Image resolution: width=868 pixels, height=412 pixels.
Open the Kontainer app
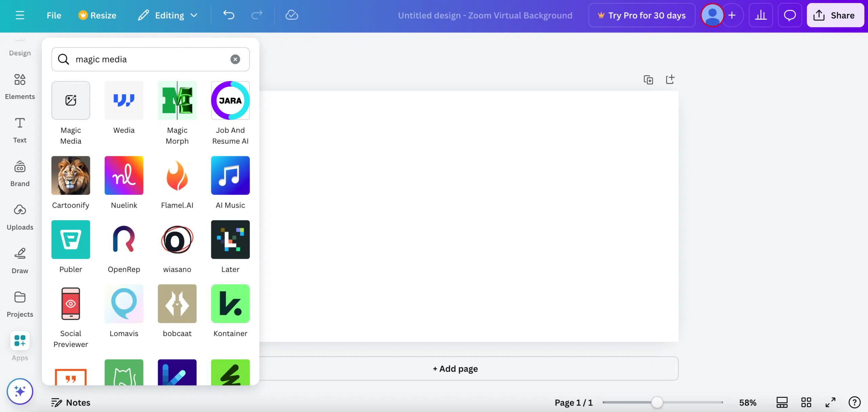click(230, 311)
